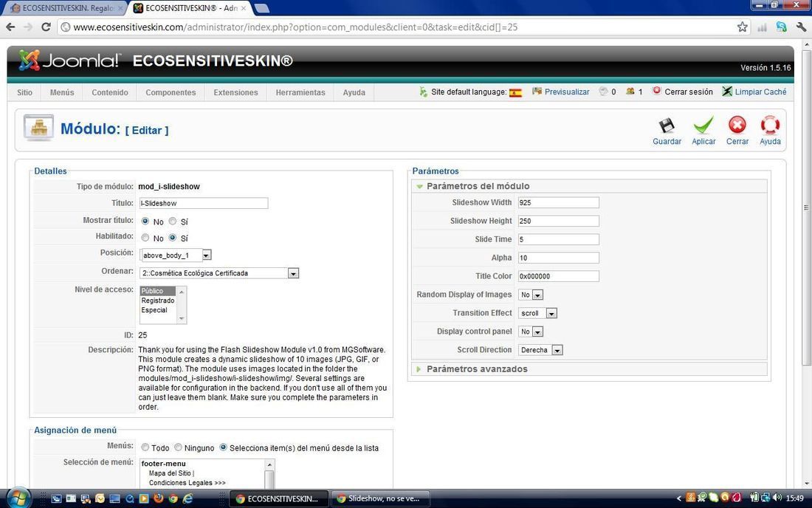
Task: Click the Cerrar sesión red icon
Action: 657,91
